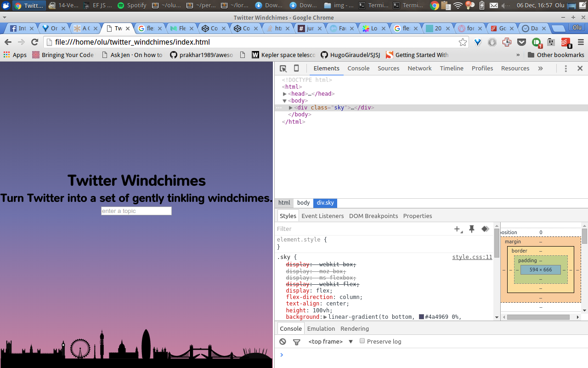Open Bringing Your Code bookmark
588x368 pixels.
point(63,55)
